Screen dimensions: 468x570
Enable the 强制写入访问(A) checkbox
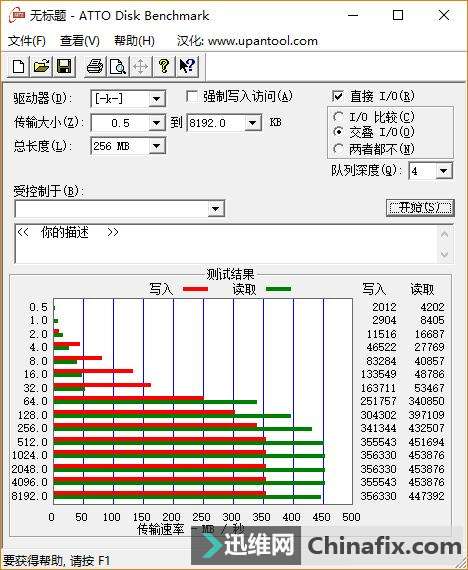click(192, 97)
